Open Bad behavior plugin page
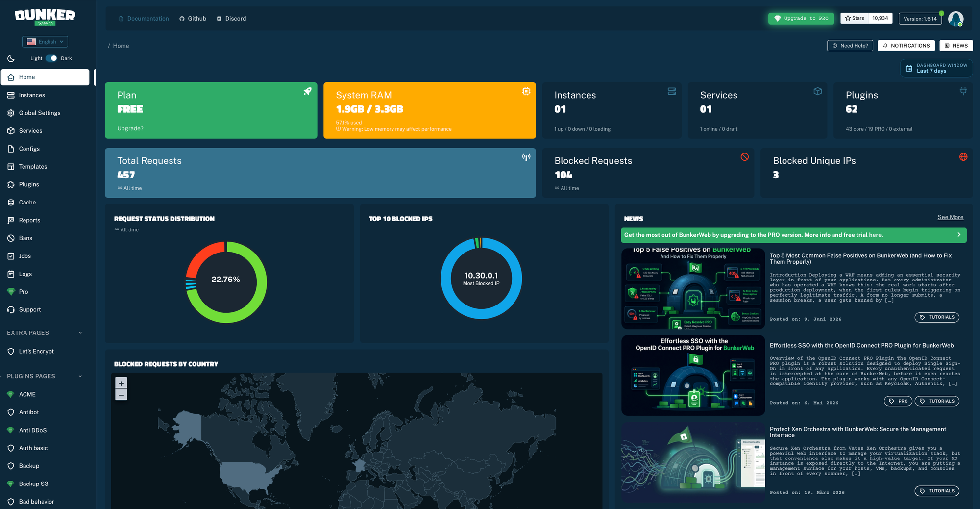The width and height of the screenshot is (980, 509). 45,502
